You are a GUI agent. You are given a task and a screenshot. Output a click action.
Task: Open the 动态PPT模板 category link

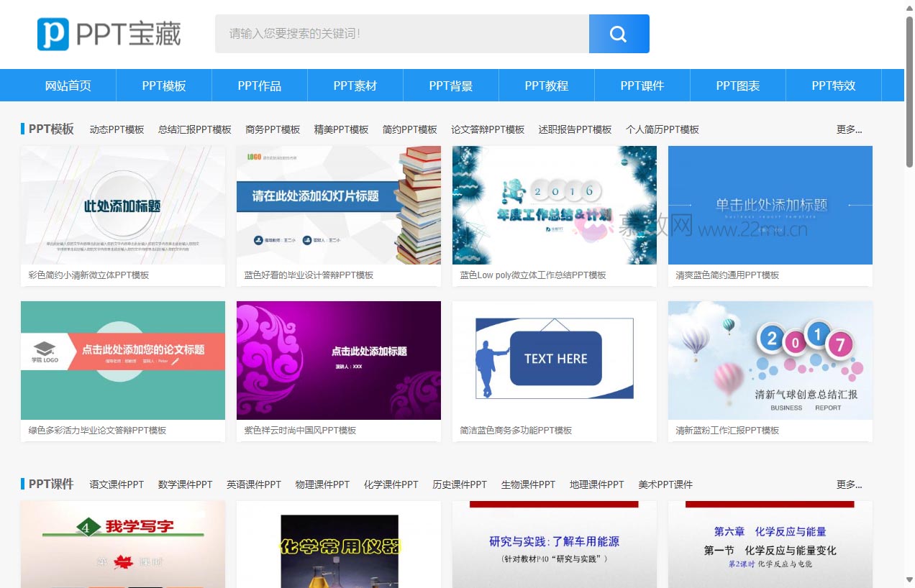(x=117, y=129)
